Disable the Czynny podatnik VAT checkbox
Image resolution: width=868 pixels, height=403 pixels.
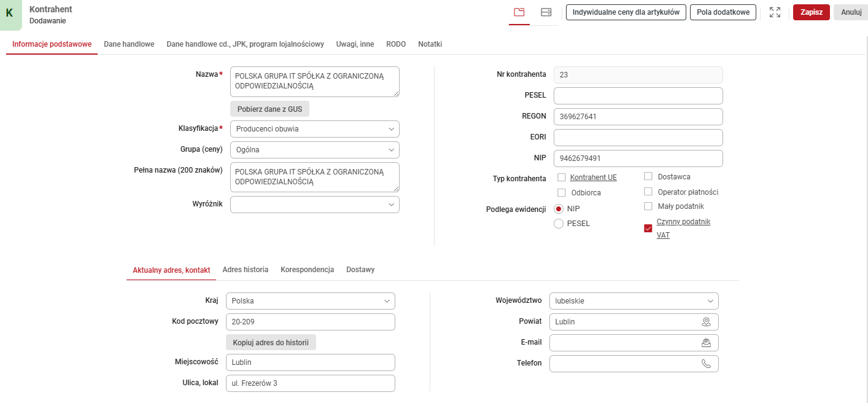pos(648,228)
